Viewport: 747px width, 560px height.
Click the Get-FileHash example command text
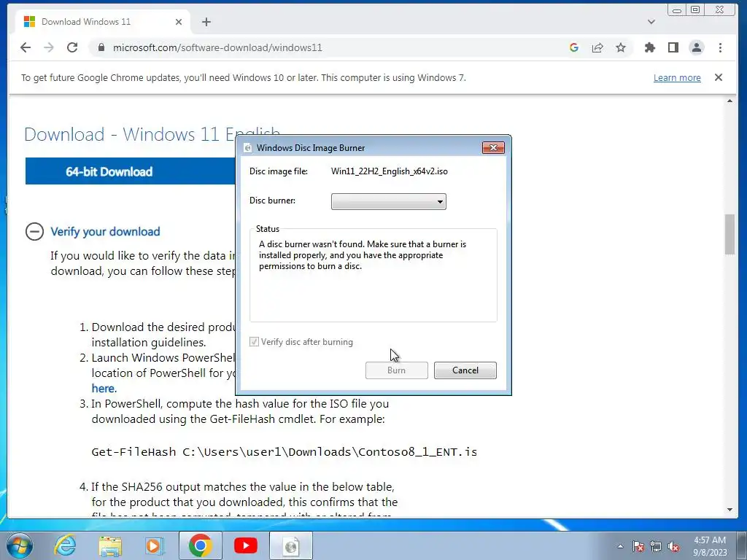tap(284, 452)
